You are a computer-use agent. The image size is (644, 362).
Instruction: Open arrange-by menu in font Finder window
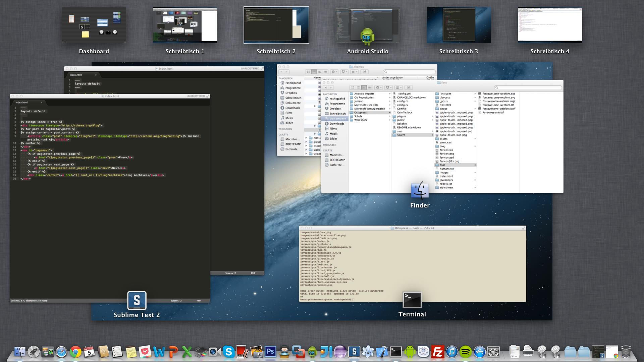pos(398,87)
